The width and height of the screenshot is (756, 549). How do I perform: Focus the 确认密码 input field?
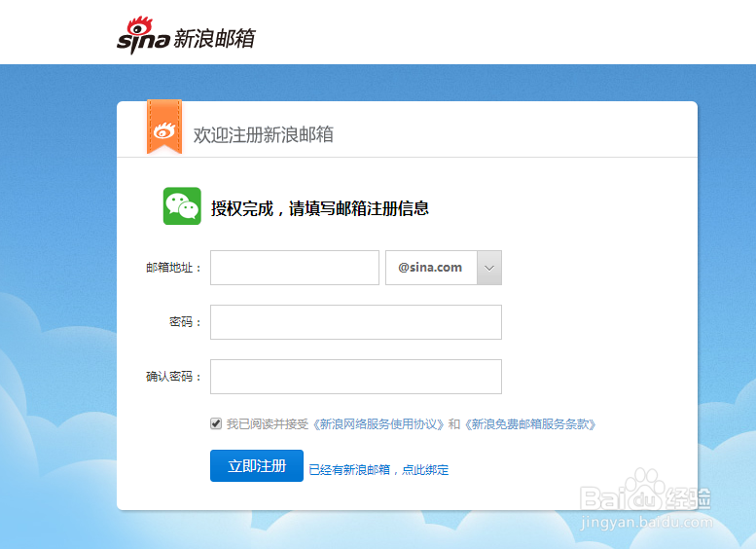(356, 377)
